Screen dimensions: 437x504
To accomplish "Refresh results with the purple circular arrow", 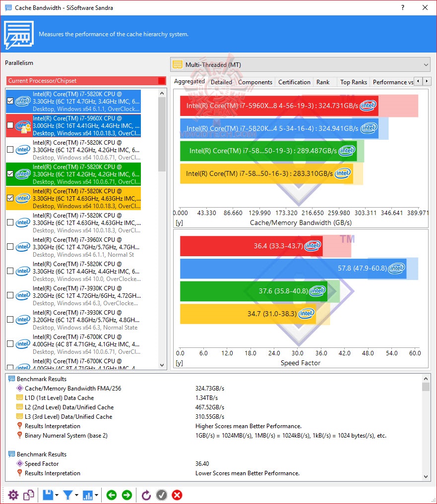I will click(x=146, y=495).
